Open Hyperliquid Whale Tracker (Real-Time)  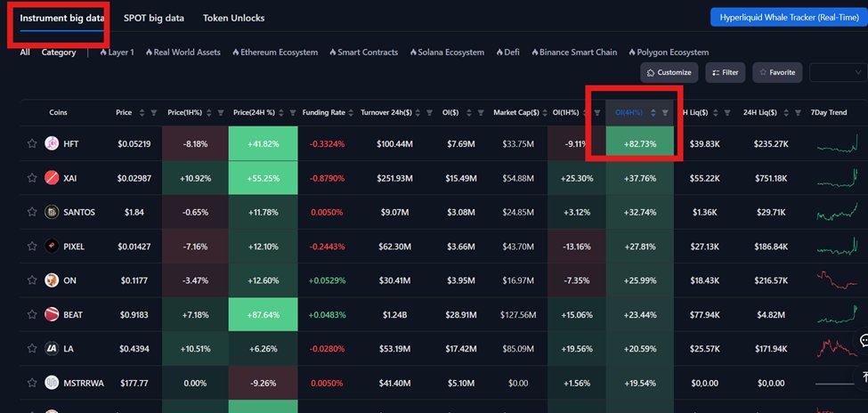pos(789,18)
